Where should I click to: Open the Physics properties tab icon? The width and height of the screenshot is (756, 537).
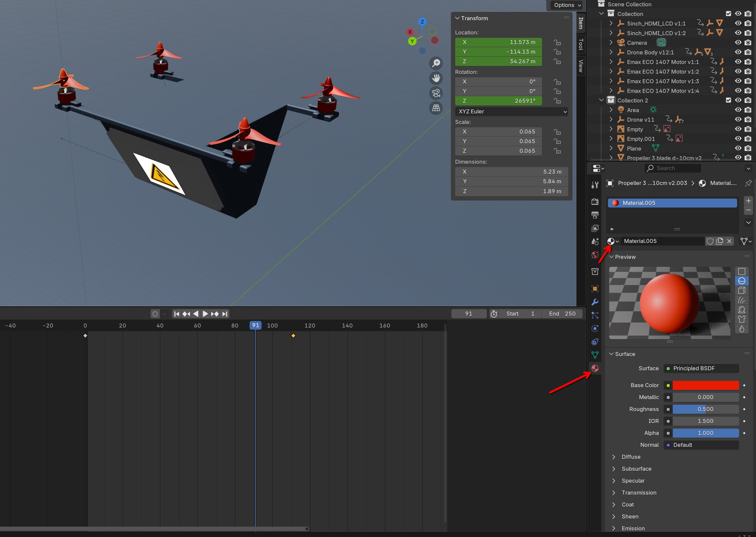point(595,328)
